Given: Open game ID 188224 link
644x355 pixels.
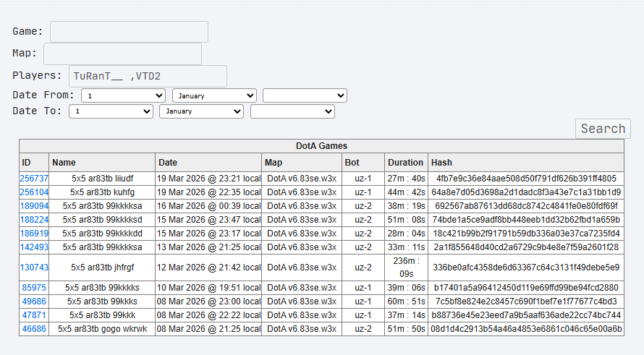Looking at the screenshot, I should tap(34, 220).
